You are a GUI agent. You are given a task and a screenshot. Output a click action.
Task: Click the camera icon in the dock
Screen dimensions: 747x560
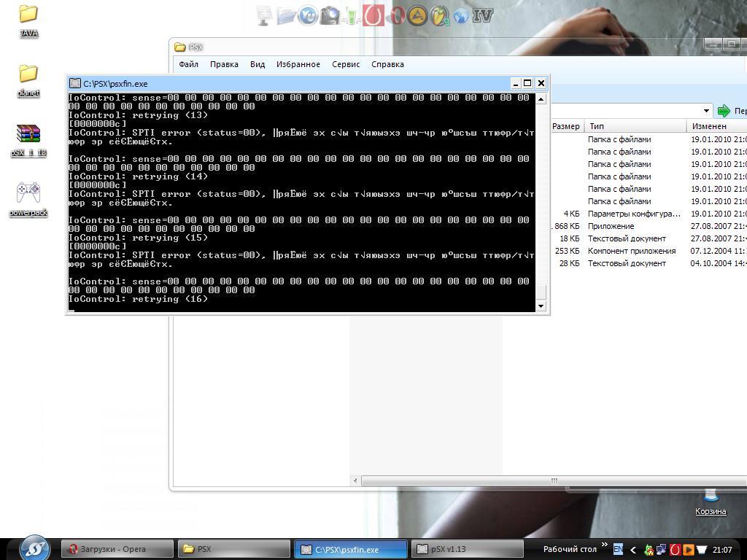(330, 15)
